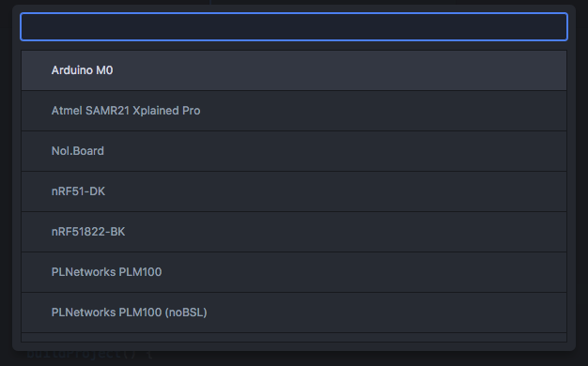Screen dimensions: 588x366
Task: Choose PLNetworks PLM100 (noBSL) option
Action: coord(294,313)
